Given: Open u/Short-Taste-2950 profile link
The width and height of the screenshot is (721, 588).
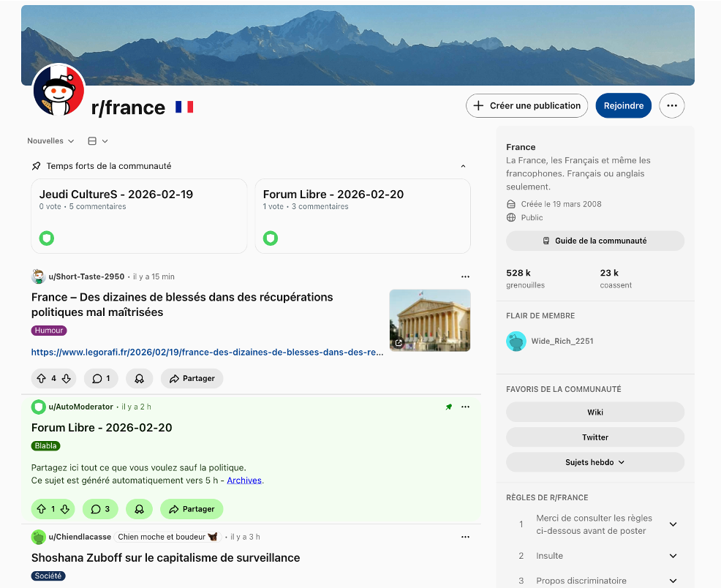Looking at the screenshot, I should pos(86,276).
